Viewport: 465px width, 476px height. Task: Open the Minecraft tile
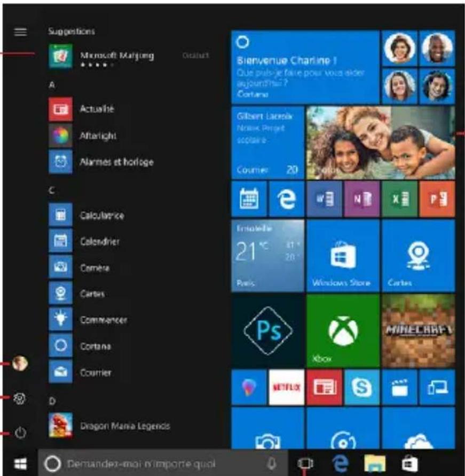coord(418,330)
